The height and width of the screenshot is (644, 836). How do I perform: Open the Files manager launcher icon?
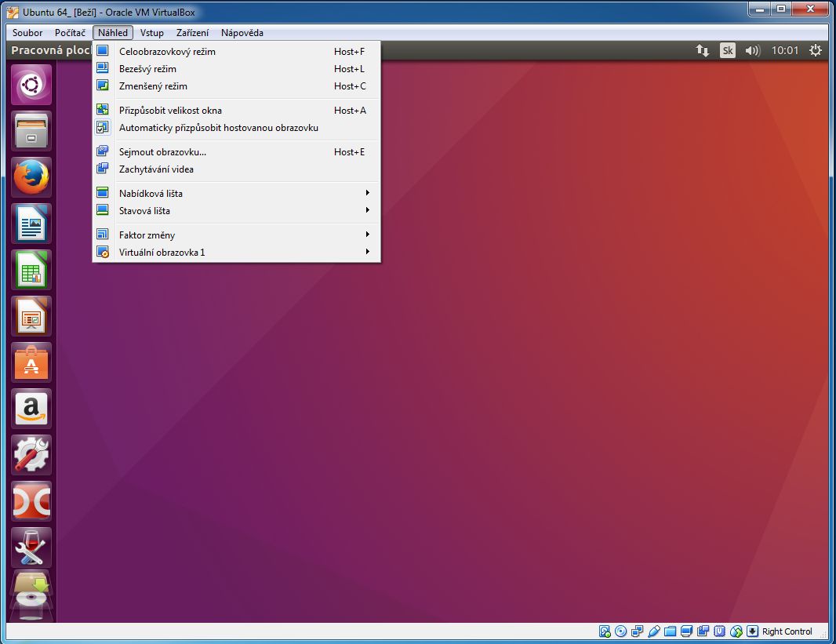[x=31, y=131]
